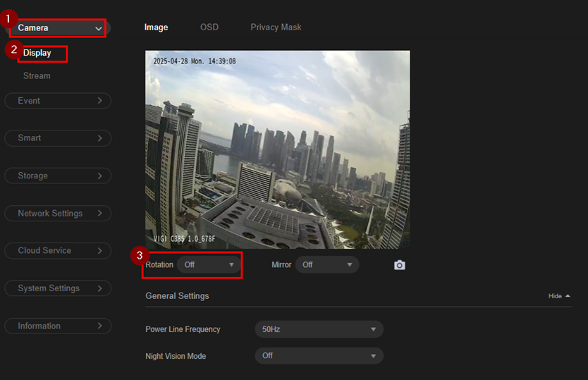Open the Rotation dropdown
The width and height of the screenshot is (588, 380).
(x=209, y=265)
